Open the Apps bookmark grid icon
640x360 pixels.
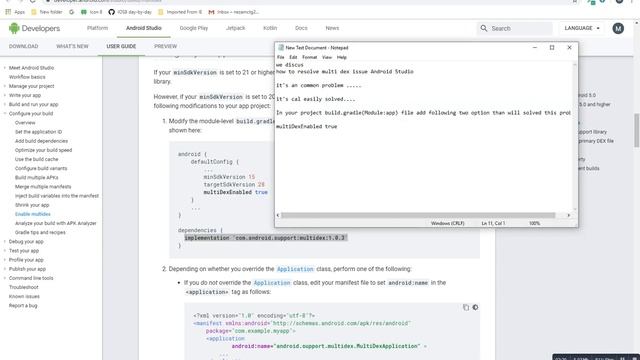click(8, 12)
